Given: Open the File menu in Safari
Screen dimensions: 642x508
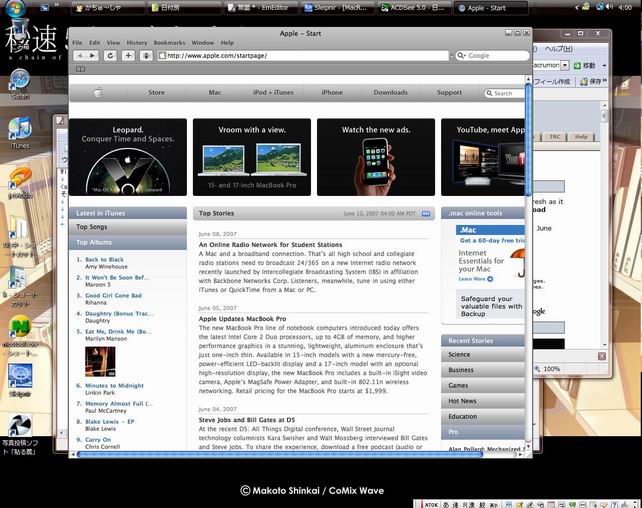Looking at the screenshot, I should tap(77, 43).
